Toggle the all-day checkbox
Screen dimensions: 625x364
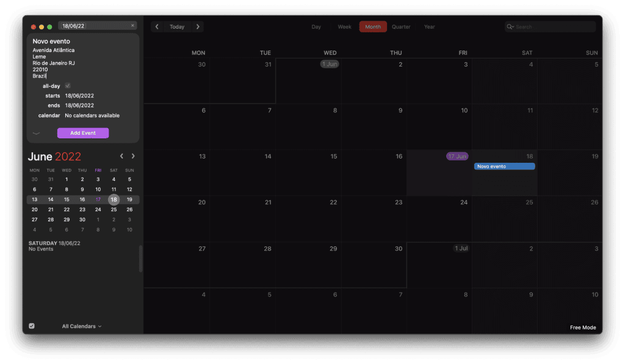pos(68,85)
